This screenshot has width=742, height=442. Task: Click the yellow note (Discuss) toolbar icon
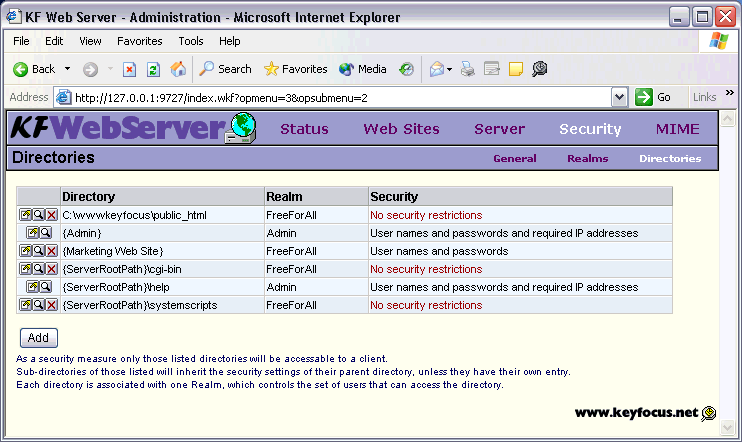(x=515, y=69)
